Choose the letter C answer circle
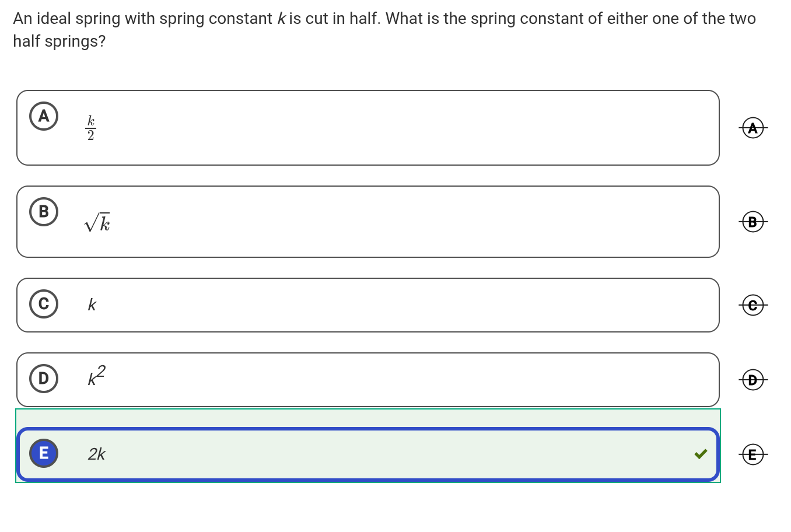The width and height of the screenshot is (791, 532). (x=44, y=304)
